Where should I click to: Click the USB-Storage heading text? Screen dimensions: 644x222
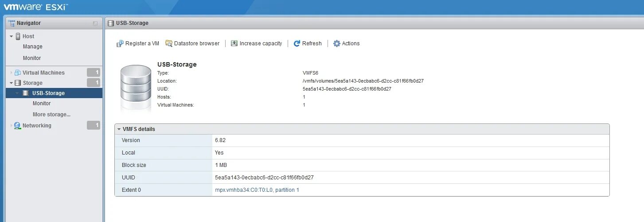(x=177, y=64)
